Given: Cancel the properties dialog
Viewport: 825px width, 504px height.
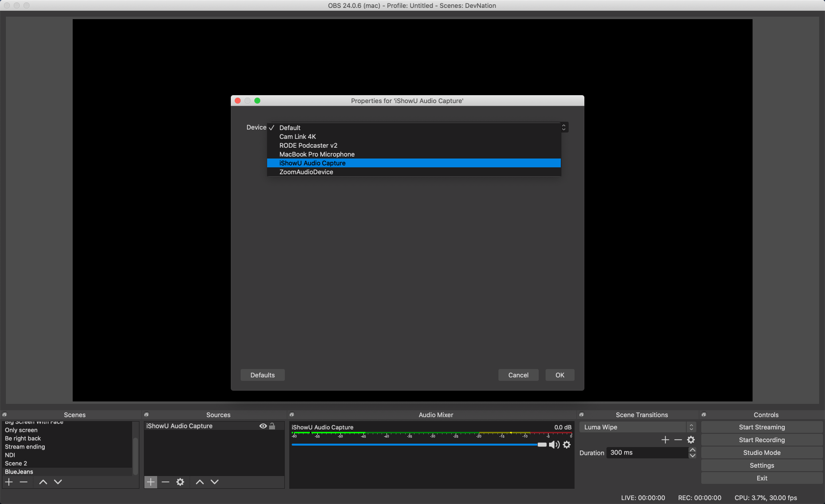Looking at the screenshot, I should pos(519,375).
